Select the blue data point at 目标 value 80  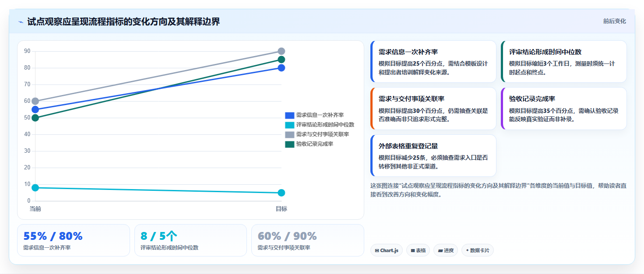coord(282,68)
